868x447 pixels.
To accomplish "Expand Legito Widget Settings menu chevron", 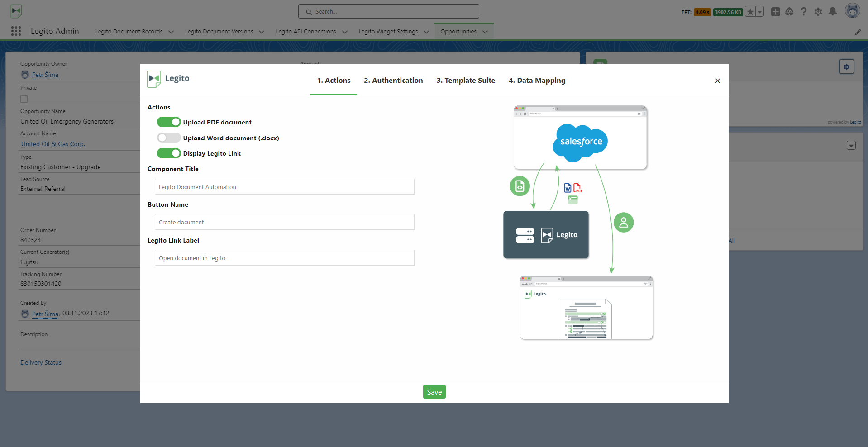I will tap(426, 32).
